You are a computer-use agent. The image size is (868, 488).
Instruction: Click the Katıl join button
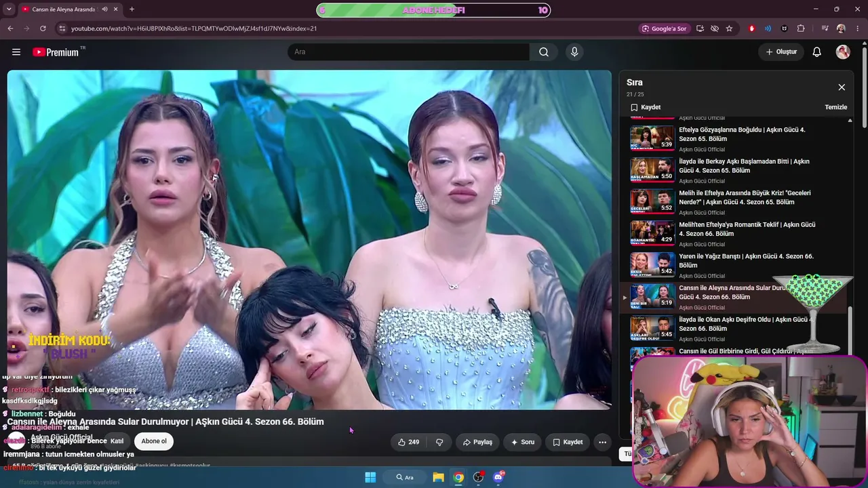tap(117, 441)
